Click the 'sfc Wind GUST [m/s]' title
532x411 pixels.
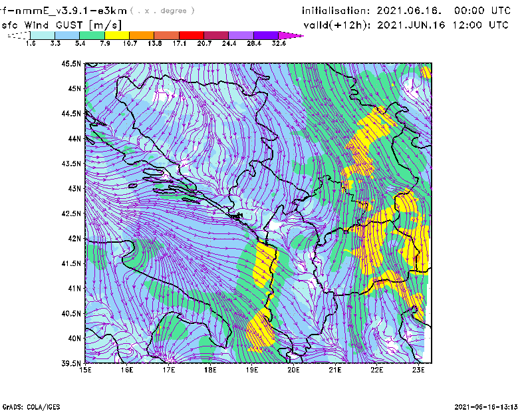click(61, 25)
